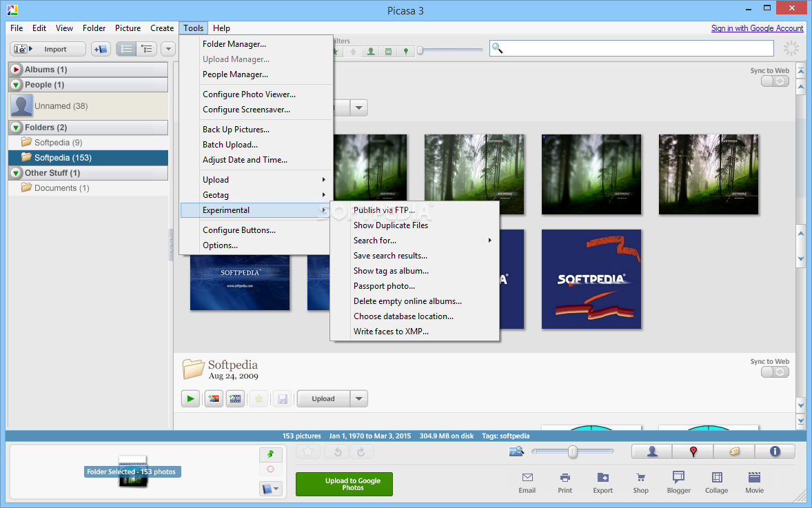Open the Documents (1) folder
The width and height of the screenshot is (812, 508).
(88, 188)
